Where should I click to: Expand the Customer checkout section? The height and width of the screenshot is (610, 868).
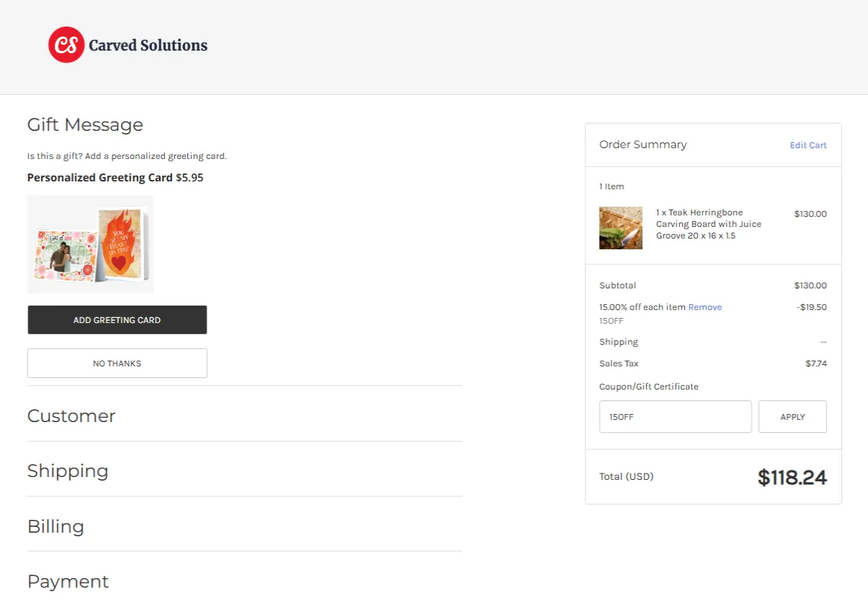coord(71,416)
